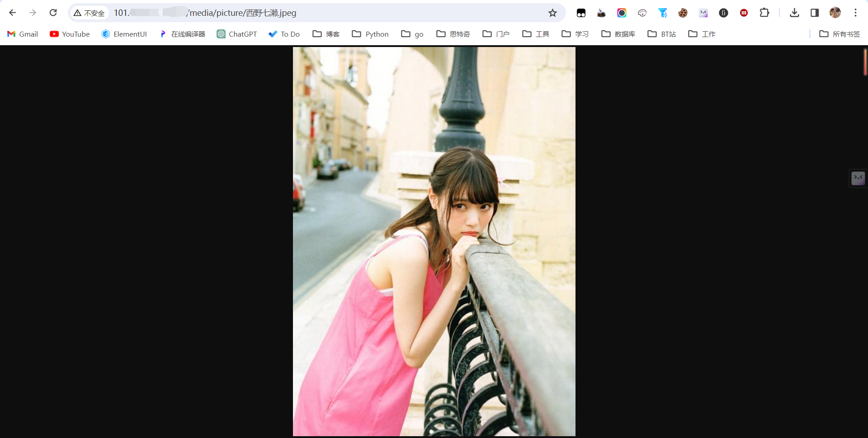Reload the current page
868x438 pixels.
(x=53, y=13)
